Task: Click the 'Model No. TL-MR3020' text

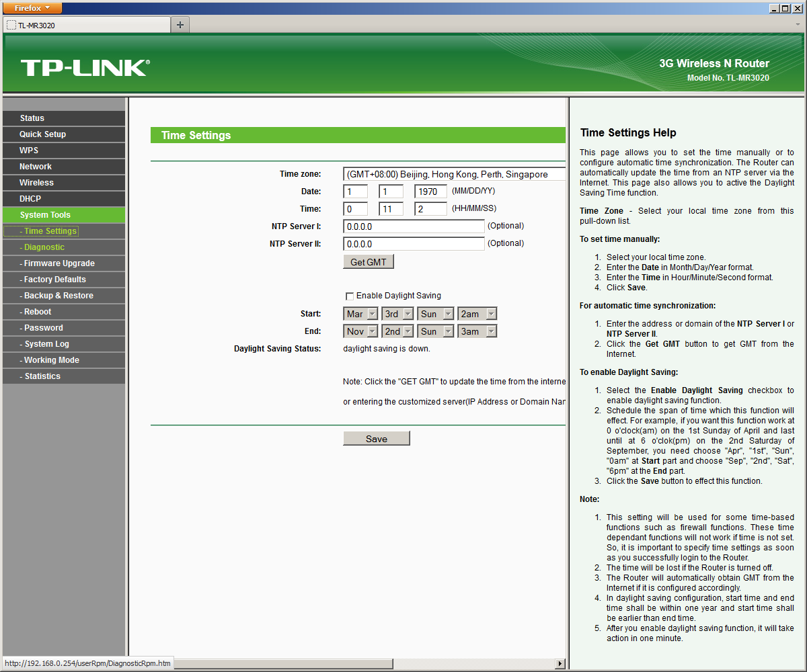Action: (728, 78)
